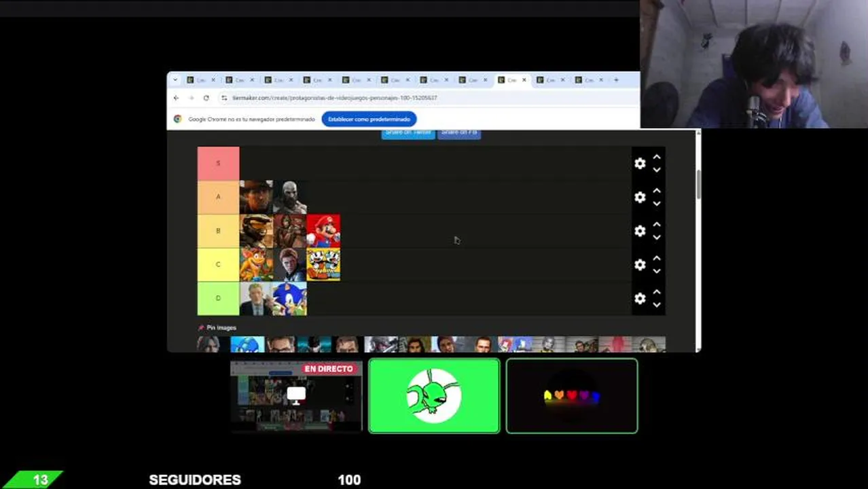Open settings gear for S tier row
This screenshot has height=489, width=868.
(x=640, y=164)
